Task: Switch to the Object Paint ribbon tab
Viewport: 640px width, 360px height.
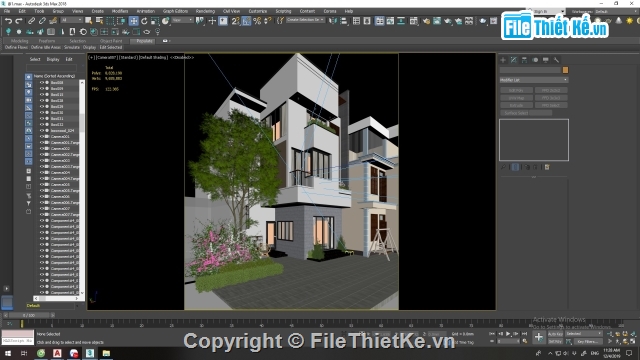Action: (x=111, y=41)
